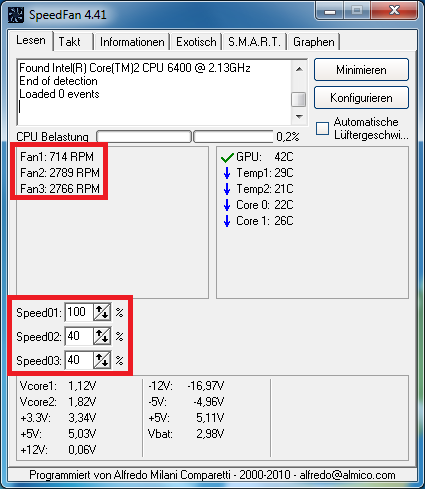Switch to the S.M.A.R.T. tab

(x=254, y=42)
